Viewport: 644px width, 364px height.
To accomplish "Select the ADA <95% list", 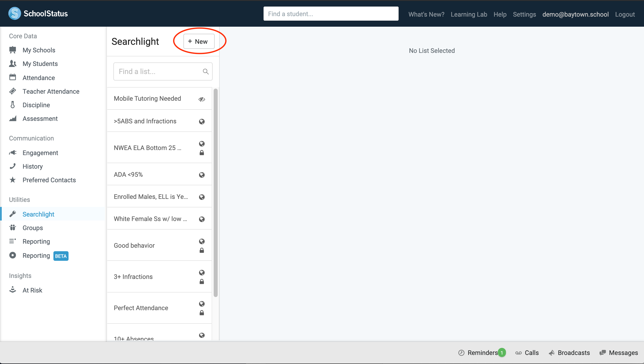I will [x=159, y=174].
